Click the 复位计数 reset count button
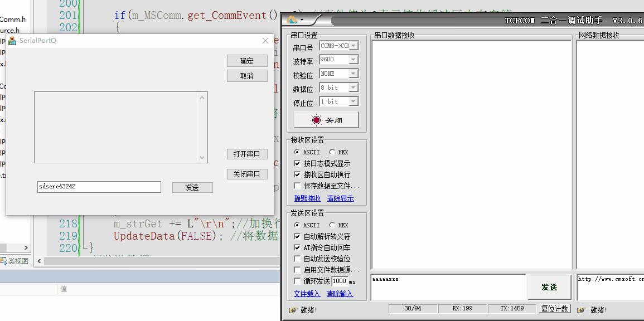644x321 pixels. coord(554,309)
